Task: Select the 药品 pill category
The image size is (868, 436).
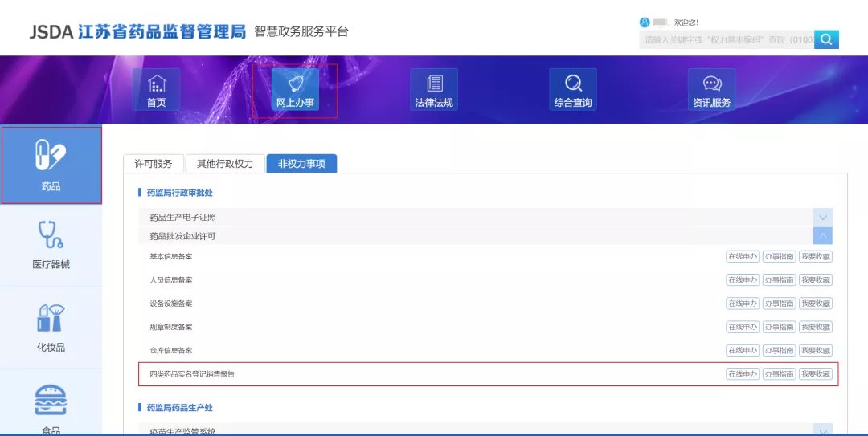Action: point(51,165)
